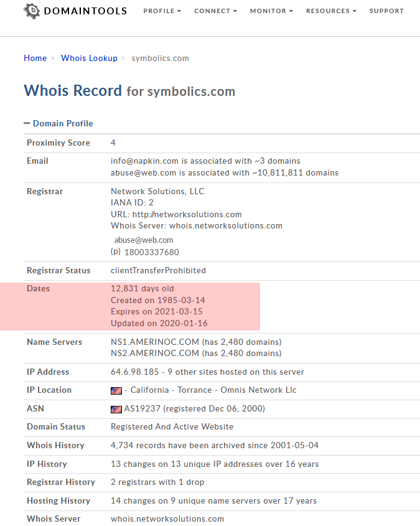
Task: Select NS1.AMERINOC.COM name server
Action: click(196, 342)
